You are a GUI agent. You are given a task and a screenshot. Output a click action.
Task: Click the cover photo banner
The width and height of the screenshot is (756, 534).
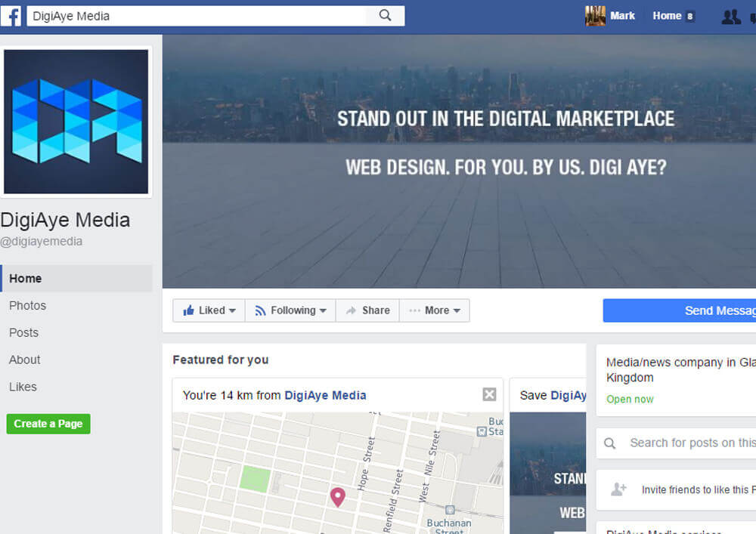tap(459, 162)
